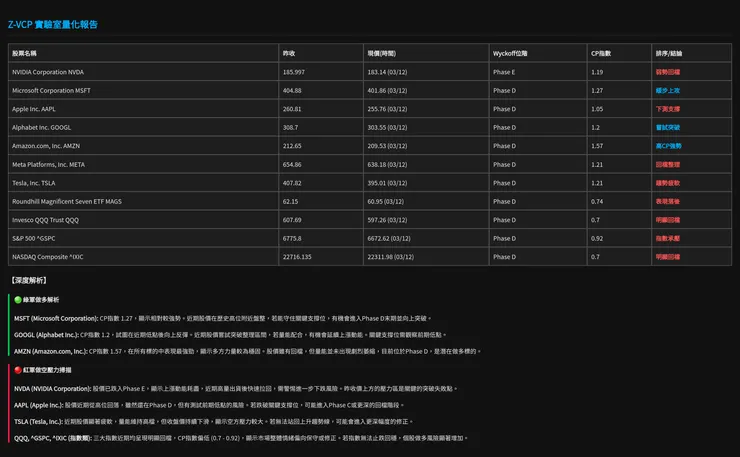740x457 pixels.
Task: Click the MSFT (Microsoft Corporation) analysis paragraph
Action: coord(222,319)
